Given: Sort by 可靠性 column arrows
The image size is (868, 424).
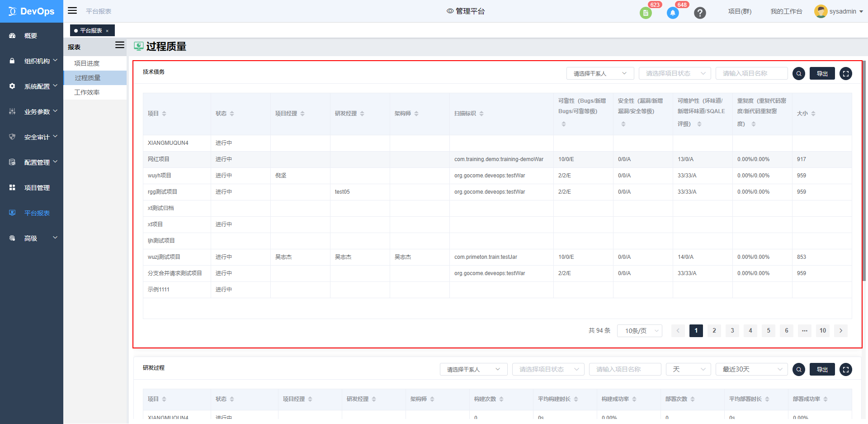Looking at the screenshot, I should (564, 124).
